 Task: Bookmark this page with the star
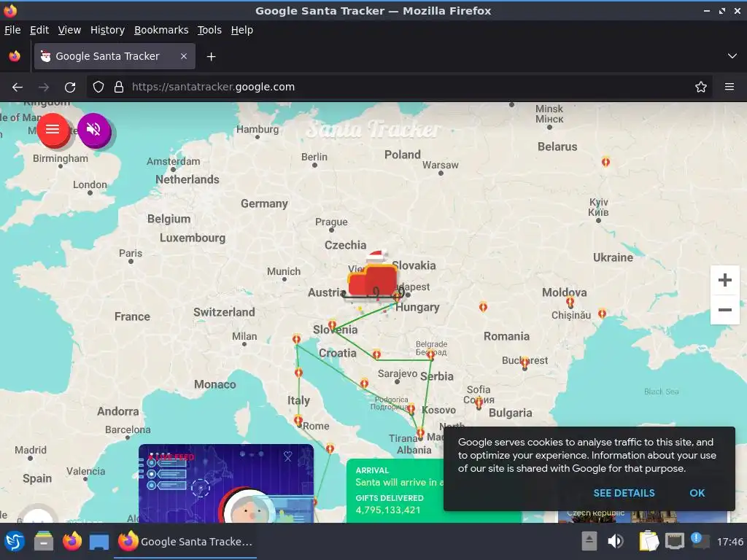click(x=700, y=87)
